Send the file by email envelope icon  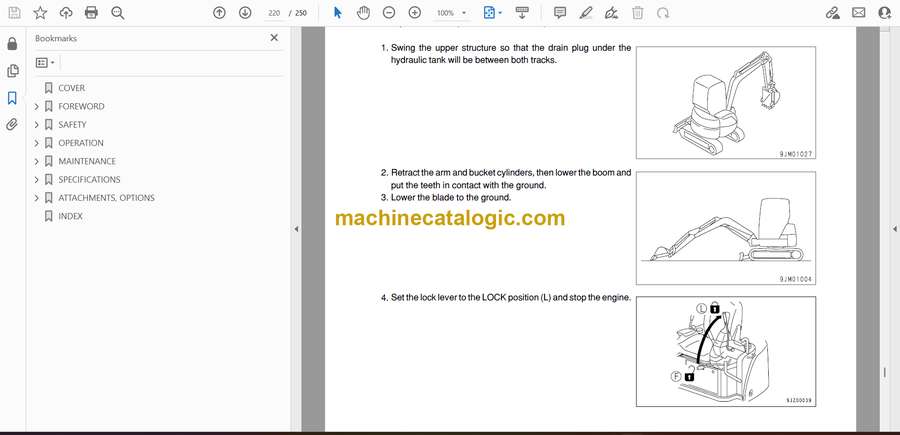(x=859, y=13)
